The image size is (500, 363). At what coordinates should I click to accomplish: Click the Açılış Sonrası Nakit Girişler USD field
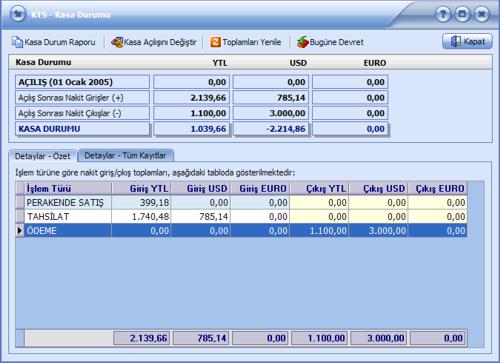coord(271,98)
